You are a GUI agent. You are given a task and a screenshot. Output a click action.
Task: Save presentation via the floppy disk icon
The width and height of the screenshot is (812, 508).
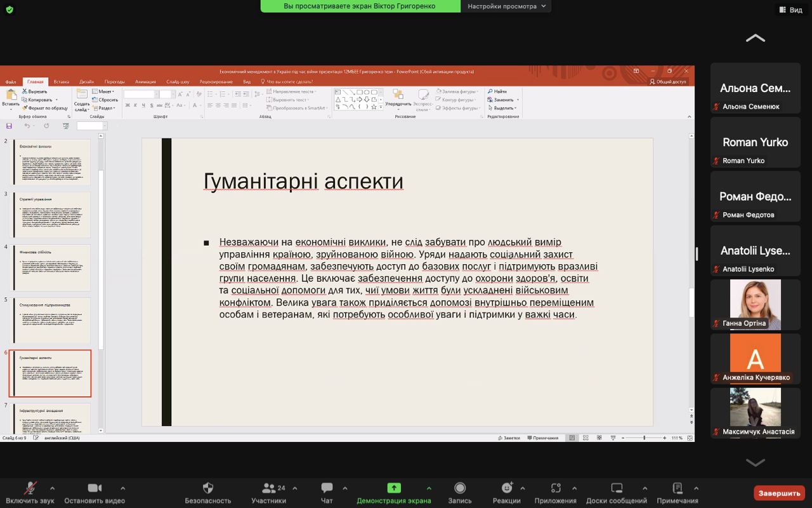tap(9, 126)
